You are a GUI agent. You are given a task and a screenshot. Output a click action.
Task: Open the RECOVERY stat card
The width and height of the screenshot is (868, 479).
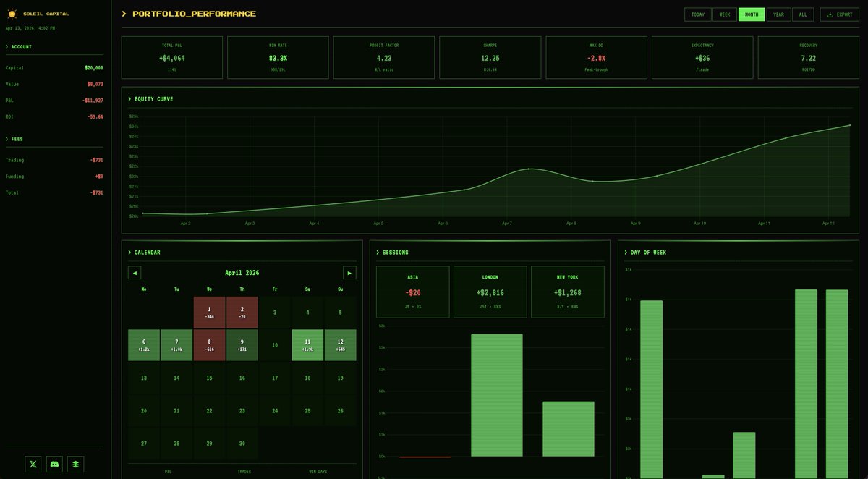[809, 57]
